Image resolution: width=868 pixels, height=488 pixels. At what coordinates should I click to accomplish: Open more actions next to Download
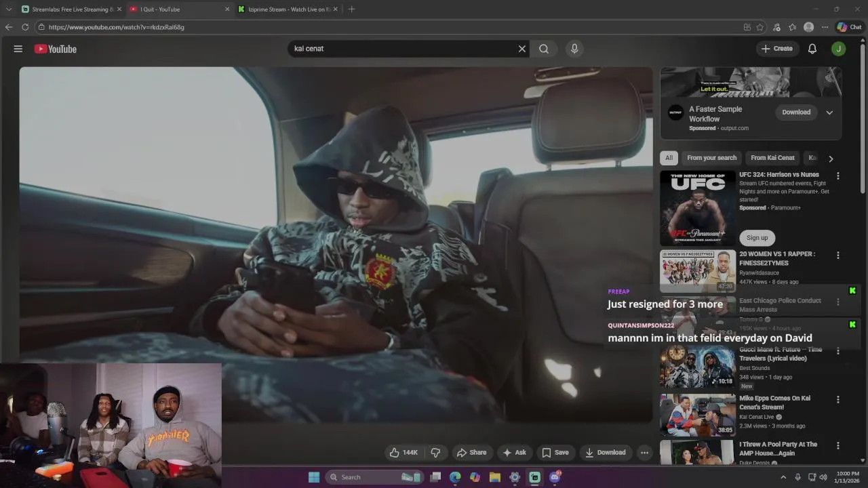click(x=645, y=453)
